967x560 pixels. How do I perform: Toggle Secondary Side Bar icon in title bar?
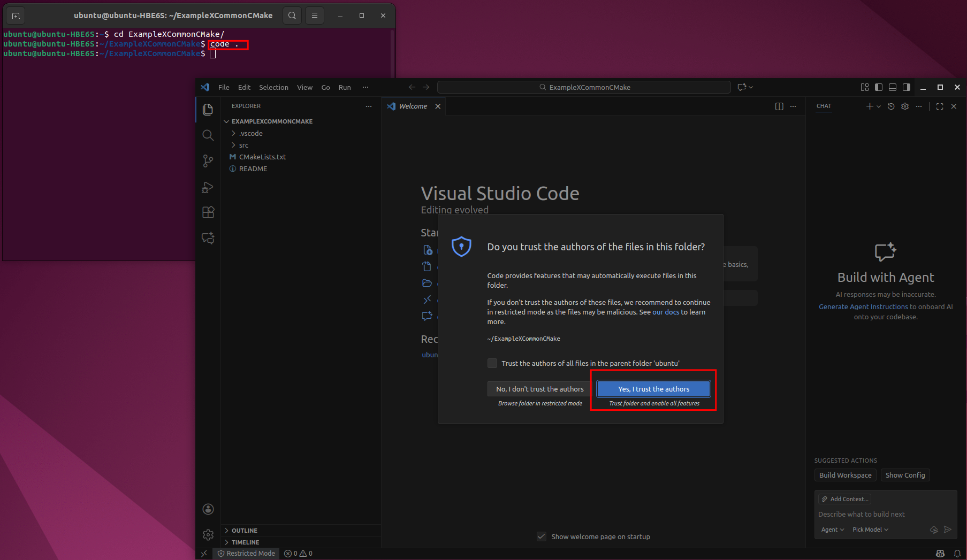pyautogui.click(x=907, y=87)
